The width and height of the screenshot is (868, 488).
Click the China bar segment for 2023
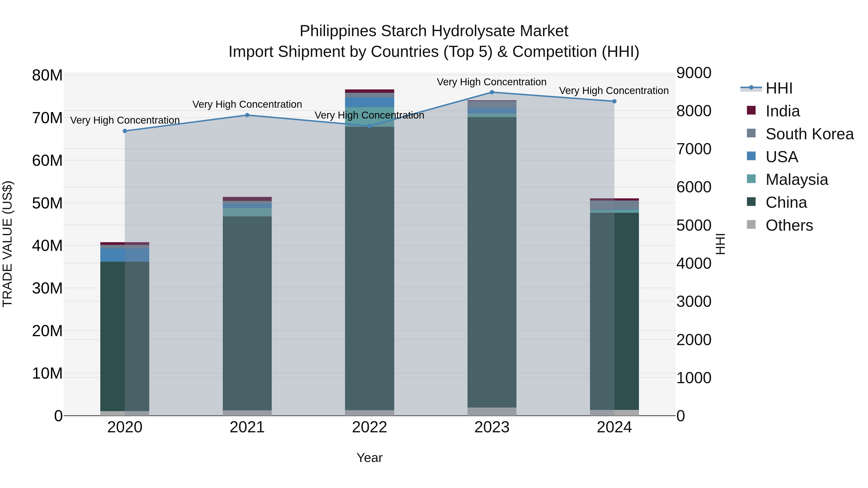coord(492,262)
